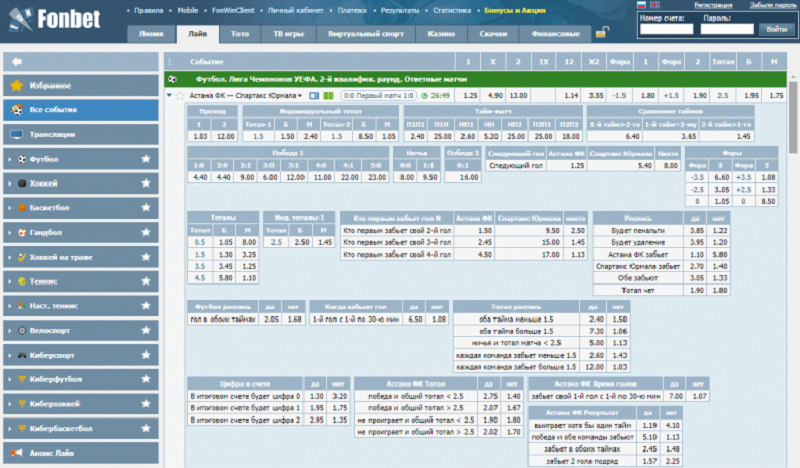
Task: Favorite the Футбол category star
Action: pyautogui.click(x=146, y=159)
